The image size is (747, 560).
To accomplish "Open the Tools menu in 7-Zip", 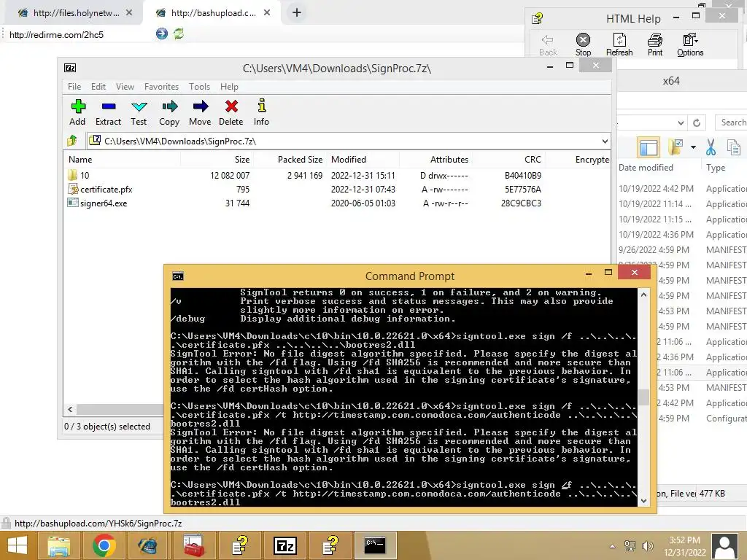I will click(199, 87).
